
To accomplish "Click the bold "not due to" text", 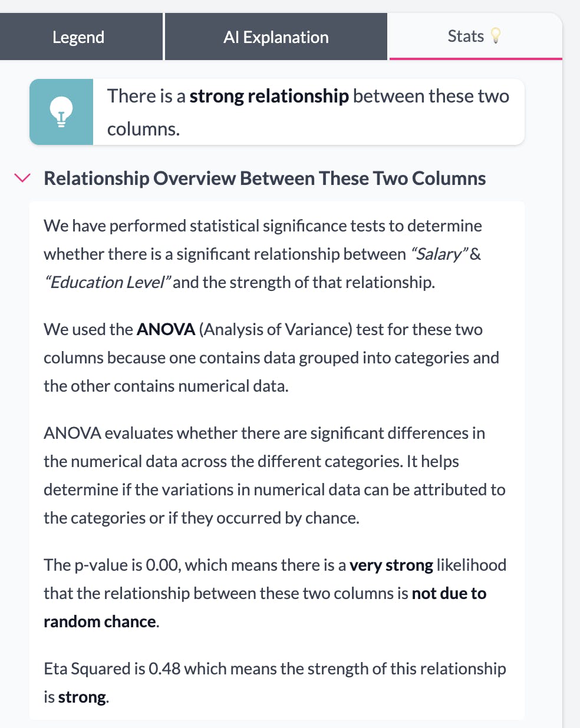I will point(449,594).
